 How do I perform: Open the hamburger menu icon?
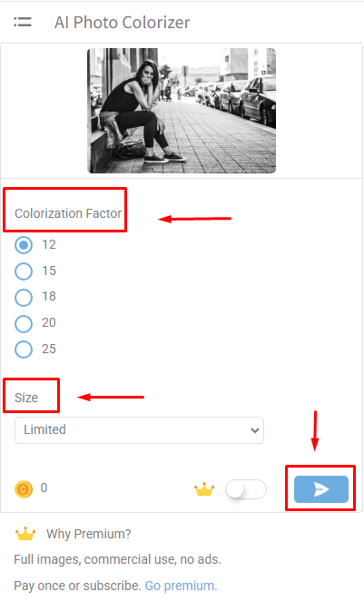pyautogui.click(x=23, y=22)
